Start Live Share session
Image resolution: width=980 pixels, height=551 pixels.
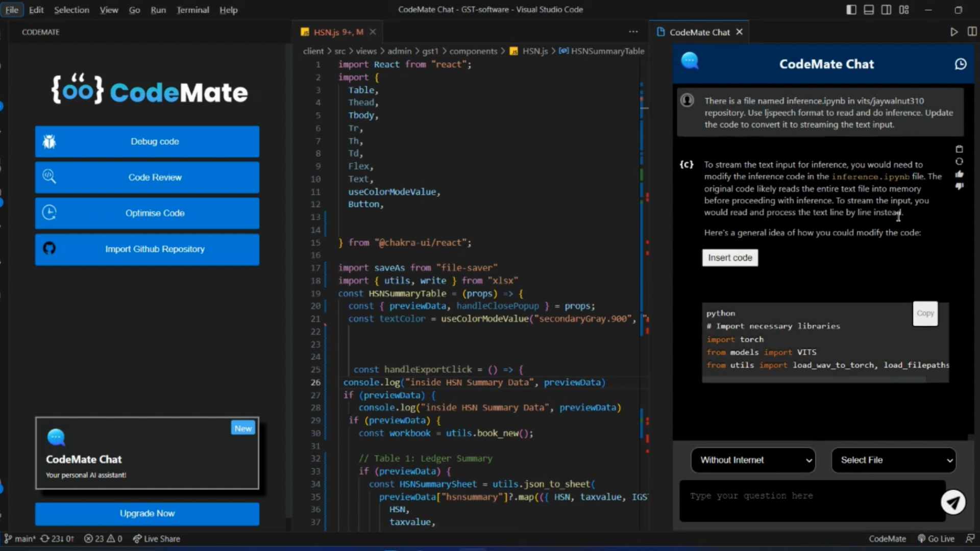pyautogui.click(x=156, y=539)
